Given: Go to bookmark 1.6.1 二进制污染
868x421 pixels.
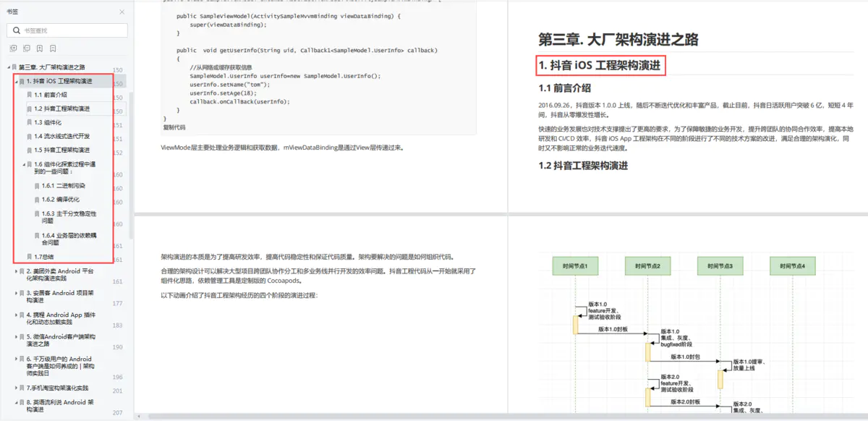Looking at the screenshot, I should tap(64, 186).
